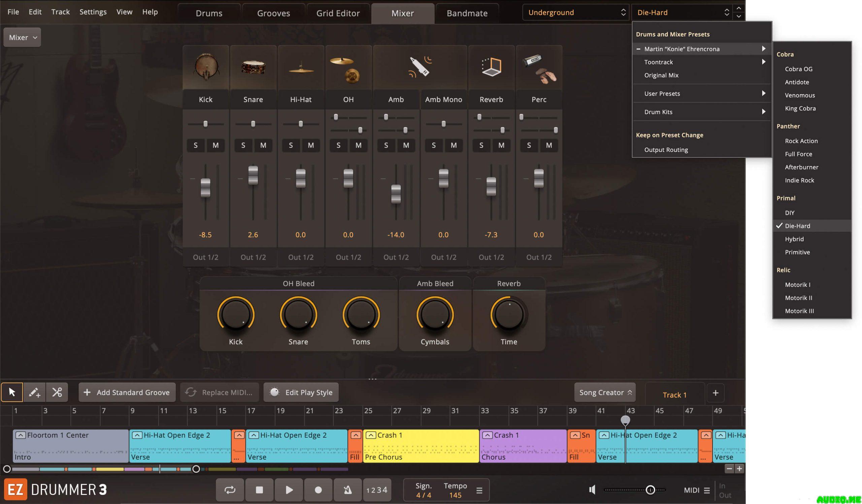Add a new track with plus button

pyautogui.click(x=715, y=393)
